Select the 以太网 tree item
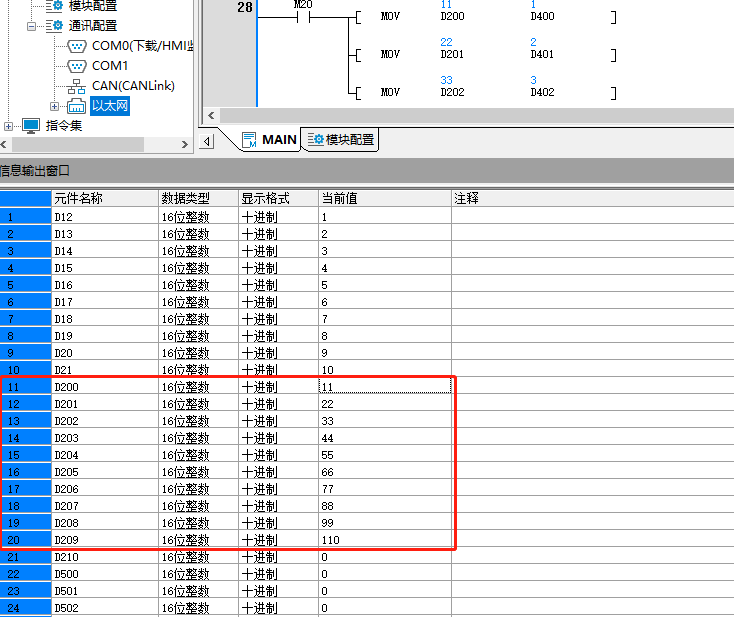Image resolution: width=734 pixels, height=617 pixels. 110,106
